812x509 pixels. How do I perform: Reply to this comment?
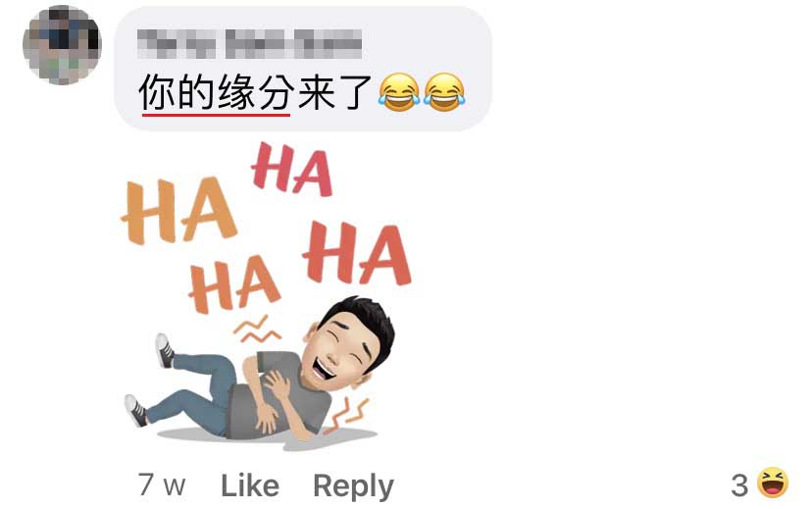(354, 486)
